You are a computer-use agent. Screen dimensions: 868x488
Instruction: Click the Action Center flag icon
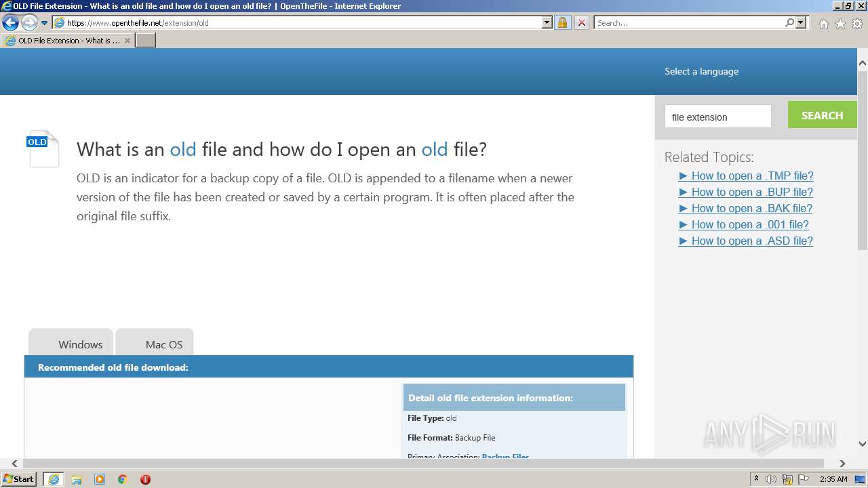click(x=804, y=479)
